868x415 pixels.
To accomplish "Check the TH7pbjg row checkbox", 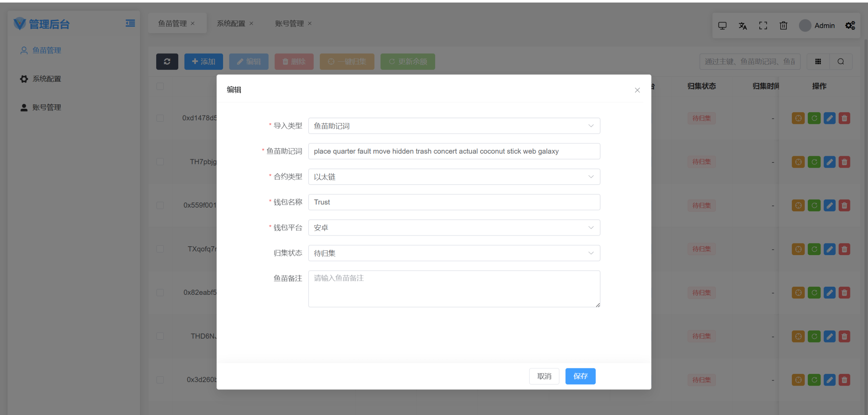I will (x=160, y=162).
